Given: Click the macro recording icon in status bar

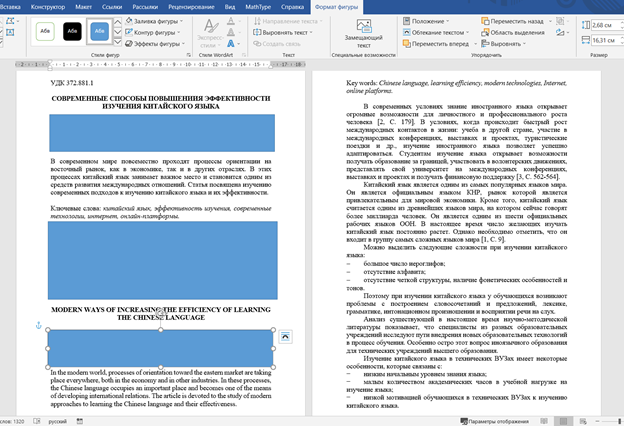Looking at the screenshot, I should (x=80, y=421).
